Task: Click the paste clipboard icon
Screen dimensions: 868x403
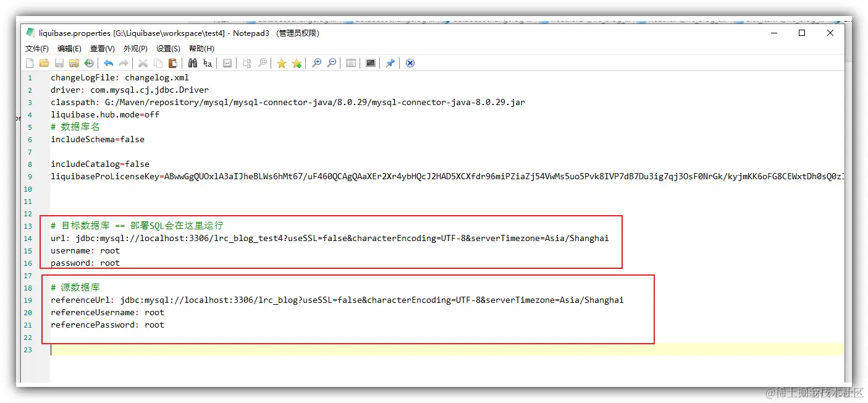Action: pos(173,63)
